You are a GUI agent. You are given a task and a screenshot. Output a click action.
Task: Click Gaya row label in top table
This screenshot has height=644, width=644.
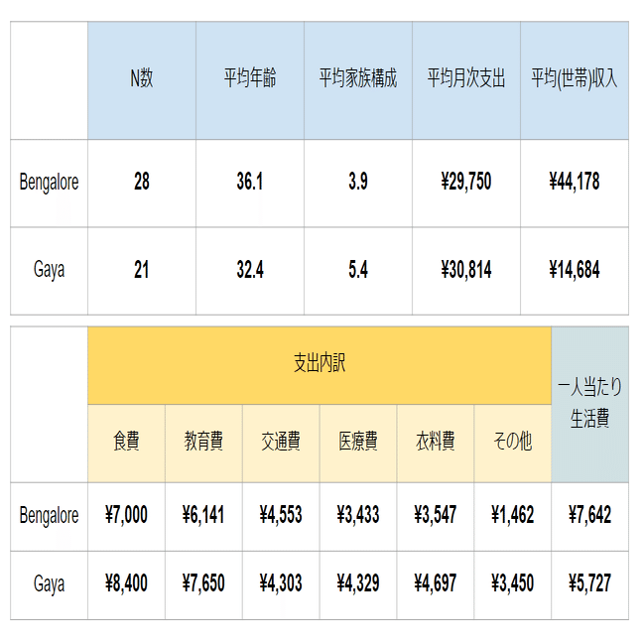click(49, 270)
